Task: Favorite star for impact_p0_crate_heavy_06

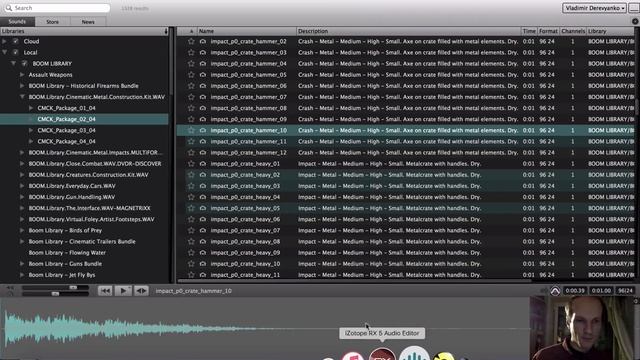Action: pyautogui.click(x=191, y=219)
